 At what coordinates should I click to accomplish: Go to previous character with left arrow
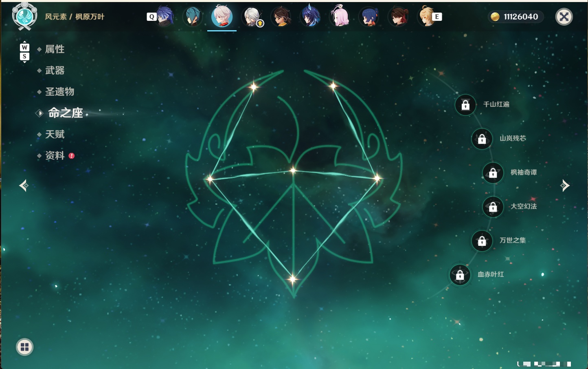(24, 186)
